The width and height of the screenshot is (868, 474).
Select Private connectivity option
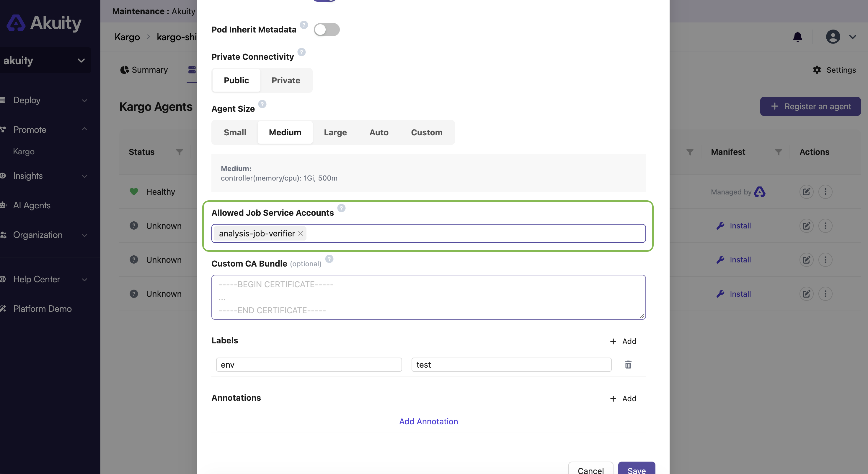pos(286,80)
